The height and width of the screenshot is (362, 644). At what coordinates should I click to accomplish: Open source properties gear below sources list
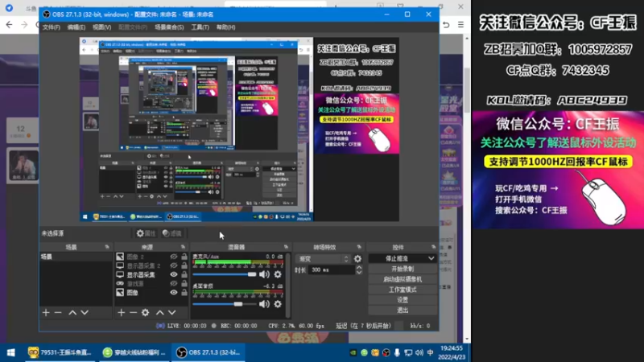coord(146,313)
